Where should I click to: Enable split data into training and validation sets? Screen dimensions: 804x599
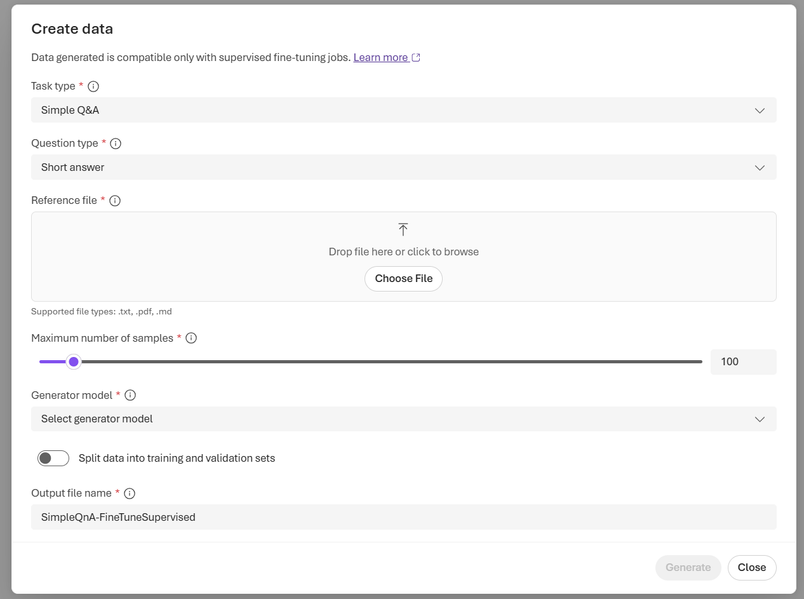pyautogui.click(x=54, y=458)
